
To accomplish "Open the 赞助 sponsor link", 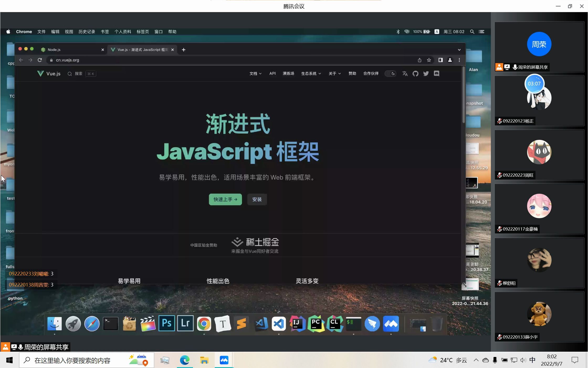I will (352, 74).
